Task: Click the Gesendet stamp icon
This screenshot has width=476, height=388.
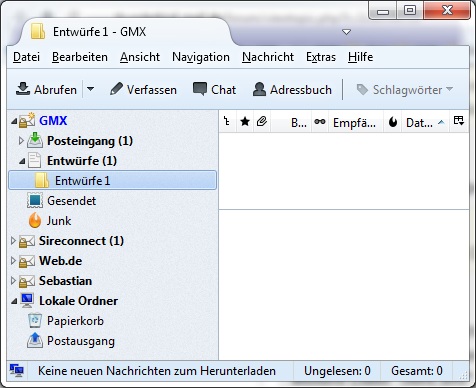Action: coord(35,201)
